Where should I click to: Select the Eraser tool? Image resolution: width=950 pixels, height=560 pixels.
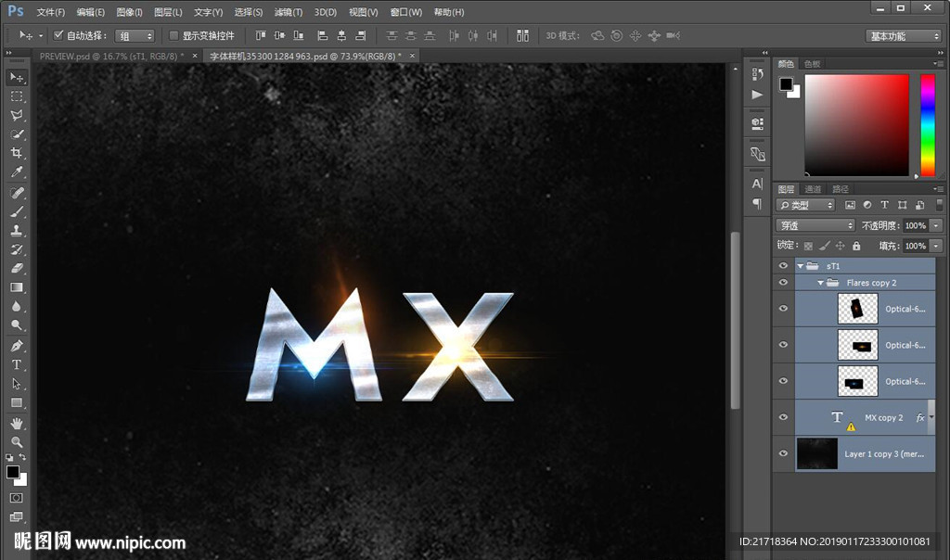[17, 269]
